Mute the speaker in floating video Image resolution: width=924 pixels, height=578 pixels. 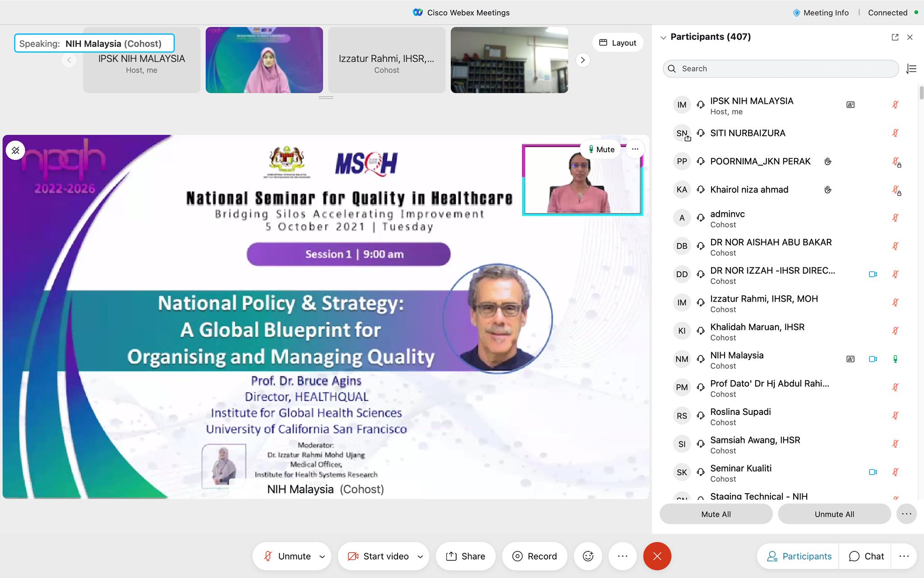point(601,149)
